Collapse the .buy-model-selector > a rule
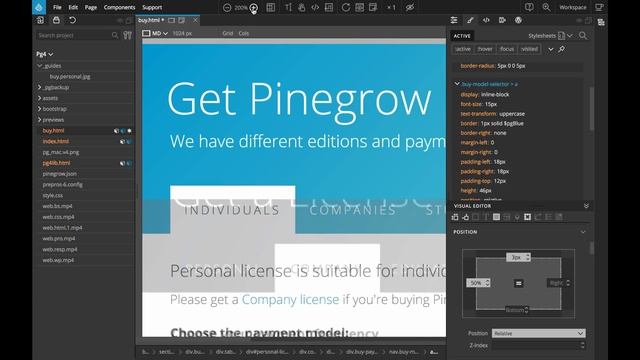640x360 pixels. pyautogui.click(x=457, y=84)
